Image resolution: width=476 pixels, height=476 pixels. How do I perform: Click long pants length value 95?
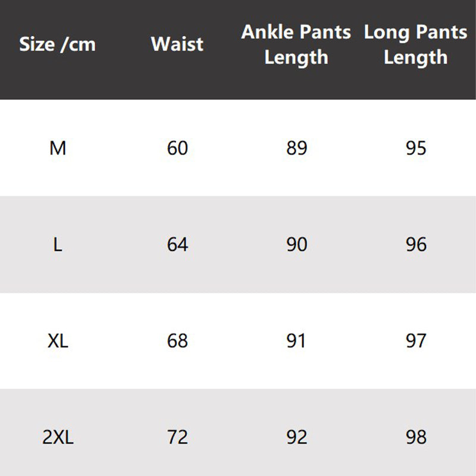(416, 148)
